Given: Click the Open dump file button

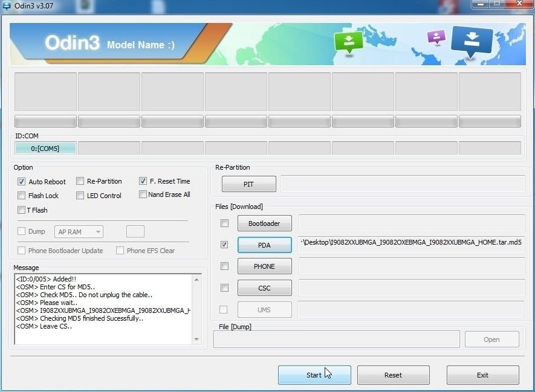Looking at the screenshot, I should 491,339.
